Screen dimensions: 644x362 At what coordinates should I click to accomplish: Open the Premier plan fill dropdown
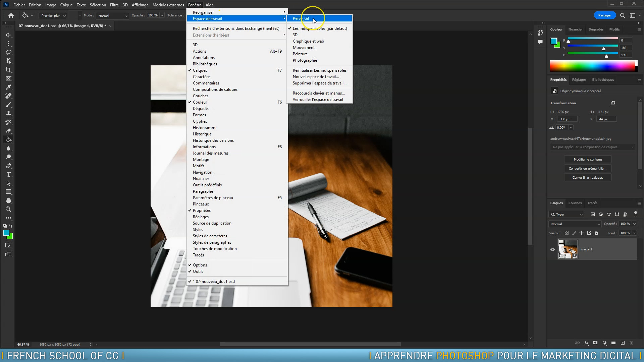click(x=53, y=16)
